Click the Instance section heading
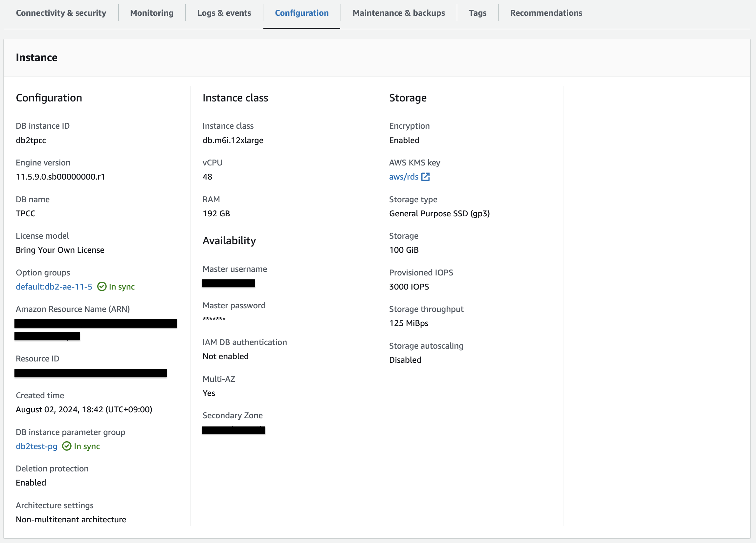The height and width of the screenshot is (543, 756). [37, 57]
